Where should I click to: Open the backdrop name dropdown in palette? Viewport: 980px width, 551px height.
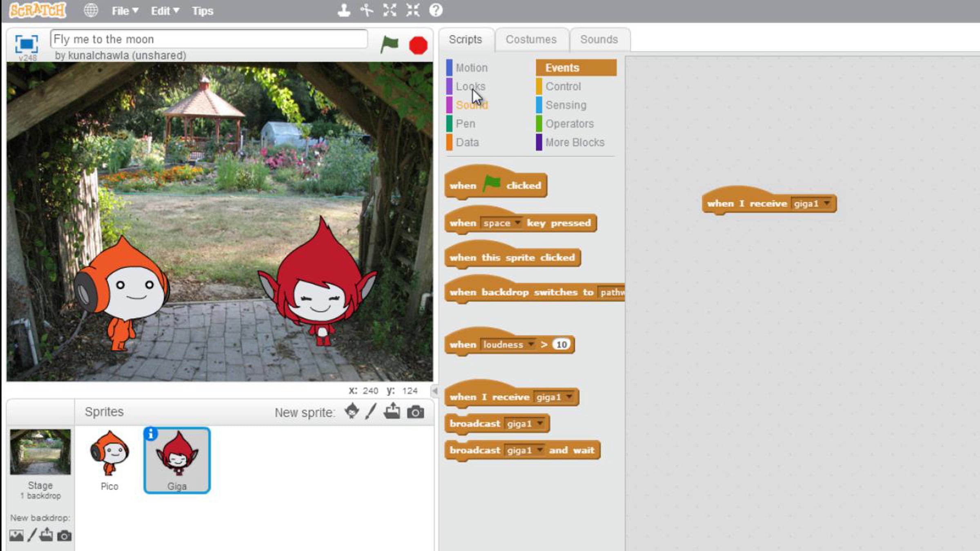pos(611,292)
